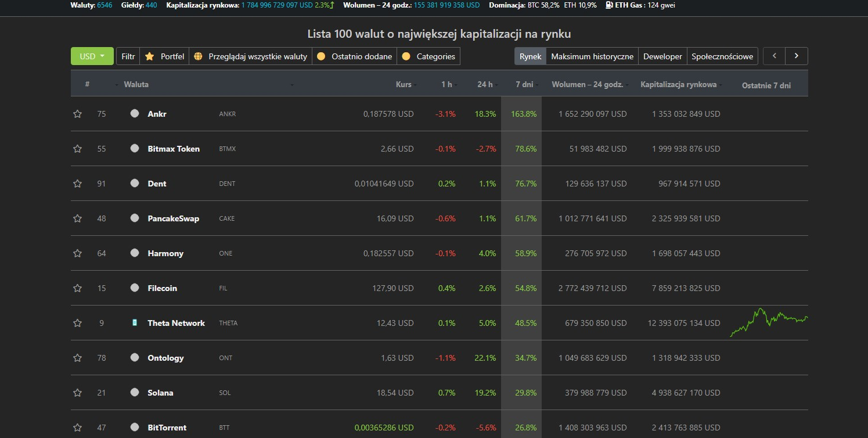Open the Solana coin page
The image size is (868, 438).
[160, 393]
